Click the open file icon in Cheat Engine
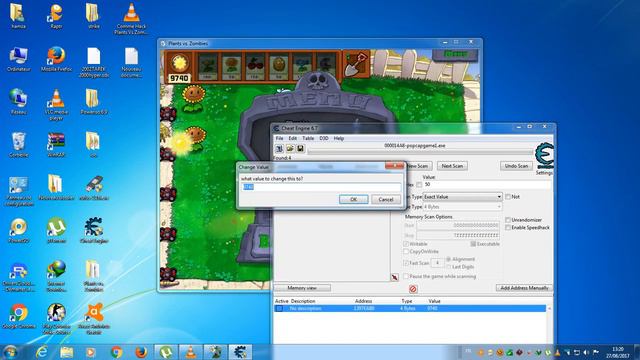The height and width of the screenshot is (360, 640). 290,149
